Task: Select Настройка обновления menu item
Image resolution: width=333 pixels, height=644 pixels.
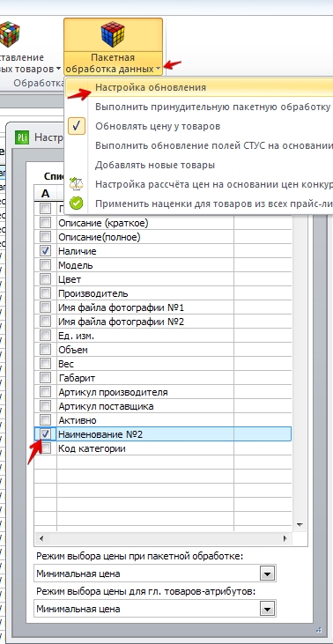Action: [x=151, y=87]
